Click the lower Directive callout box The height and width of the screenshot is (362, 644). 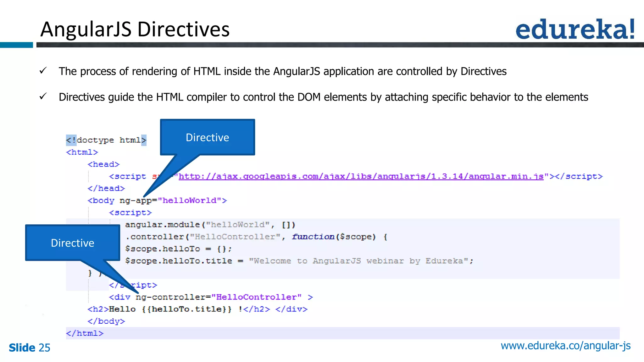[72, 243]
